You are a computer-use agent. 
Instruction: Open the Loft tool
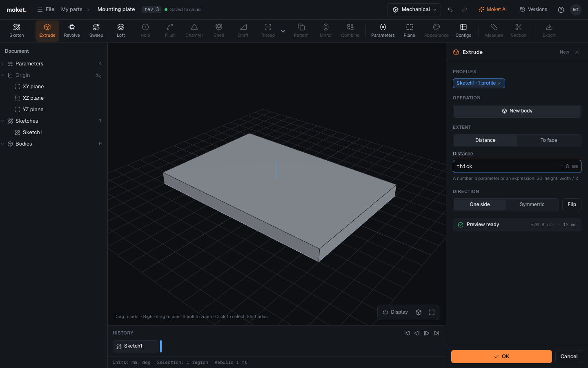click(x=121, y=31)
